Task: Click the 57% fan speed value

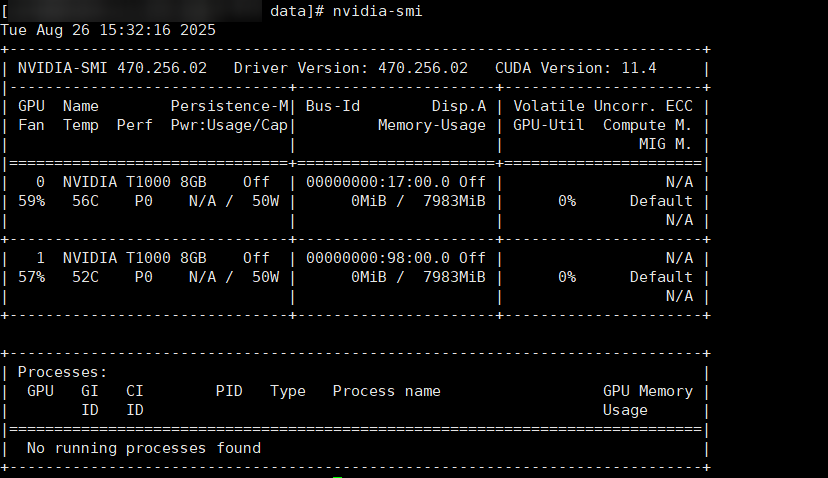Action: 32,277
